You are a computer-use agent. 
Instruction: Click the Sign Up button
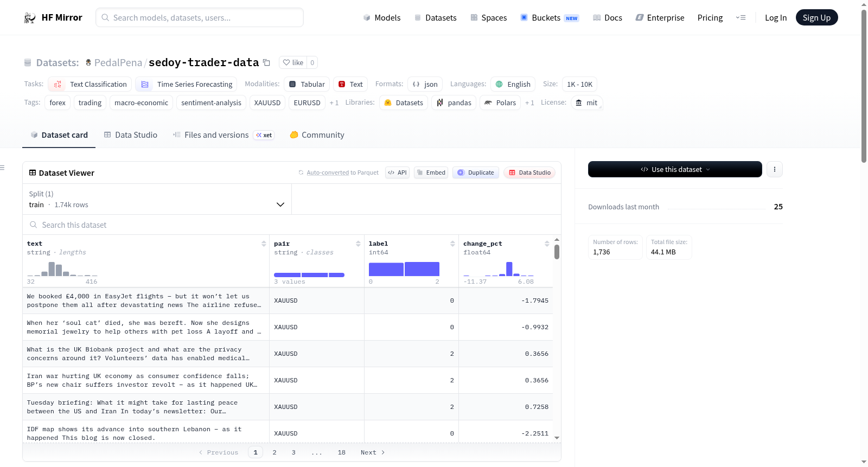coord(816,18)
